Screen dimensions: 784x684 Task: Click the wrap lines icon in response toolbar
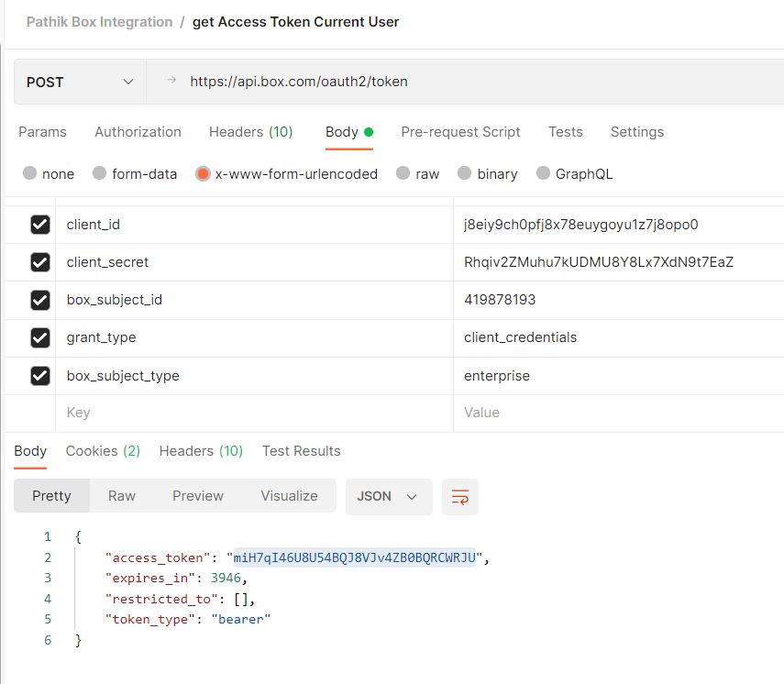[x=460, y=497]
